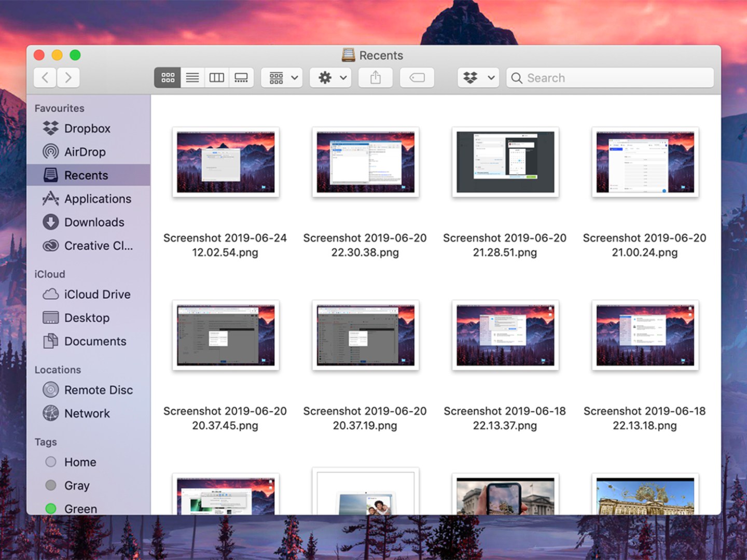This screenshot has width=747, height=560.
Task: Open the action gear dropdown menu
Action: click(x=330, y=77)
